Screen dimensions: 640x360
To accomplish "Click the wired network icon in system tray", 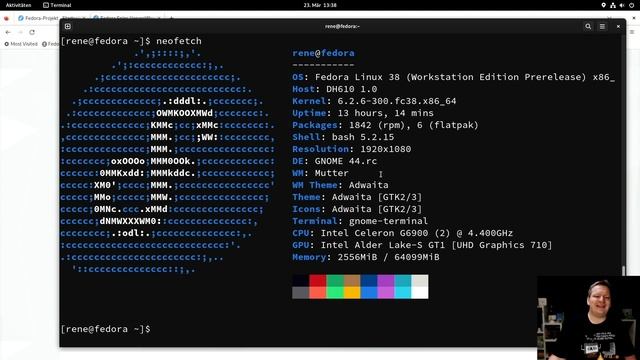I will (x=613, y=5).
